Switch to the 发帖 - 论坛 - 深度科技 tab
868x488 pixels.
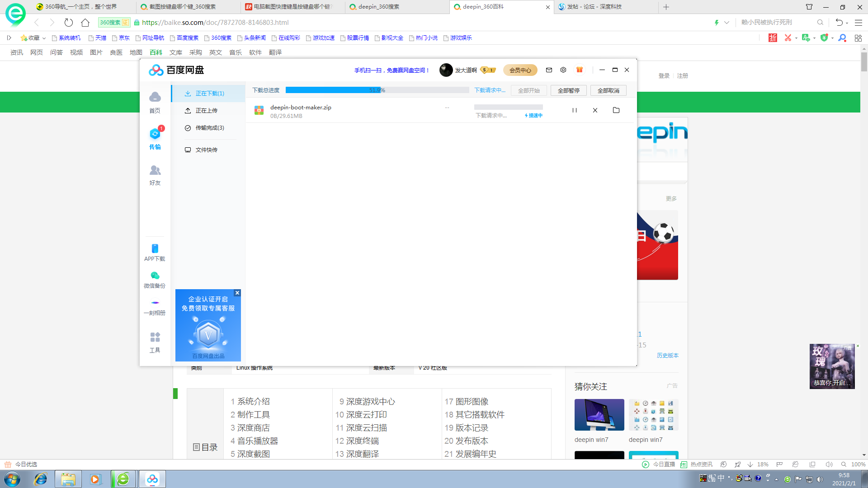606,7
